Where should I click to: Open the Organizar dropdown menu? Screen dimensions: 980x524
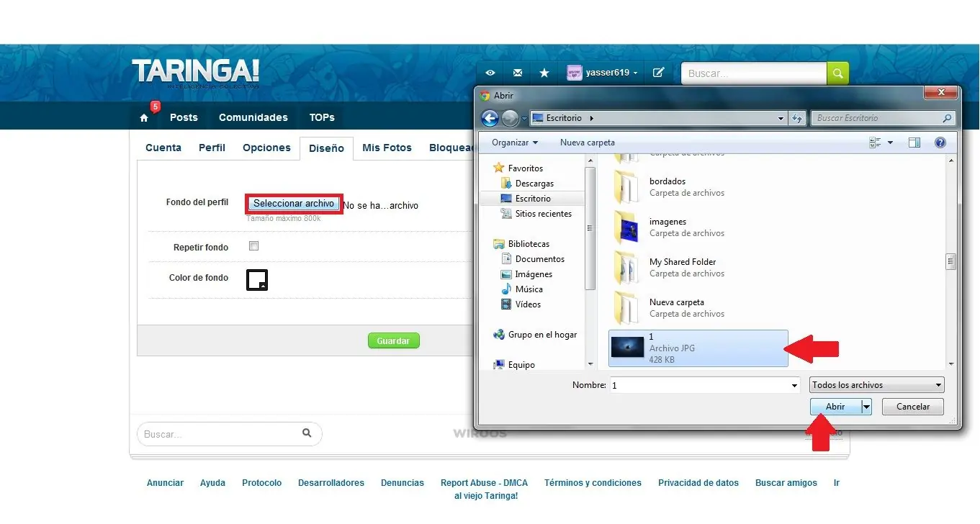tap(515, 143)
